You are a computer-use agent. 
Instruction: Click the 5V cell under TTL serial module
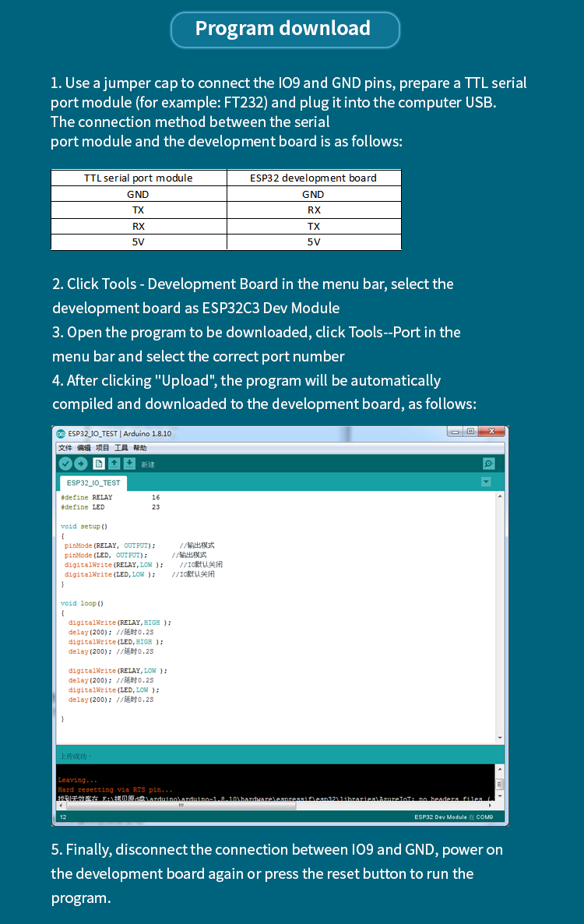coord(139,242)
